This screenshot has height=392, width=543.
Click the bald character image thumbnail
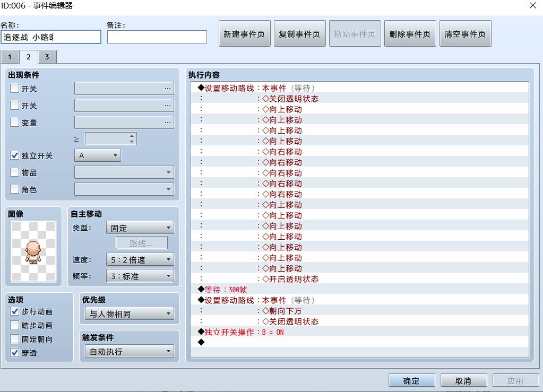[33, 251]
